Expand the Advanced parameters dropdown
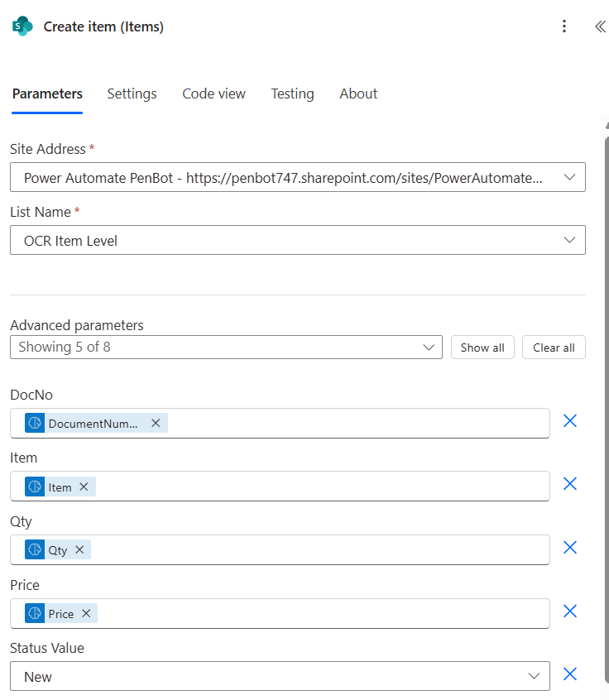Image resolution: width=609 pixels, height=700 pixels. [429, 348]
